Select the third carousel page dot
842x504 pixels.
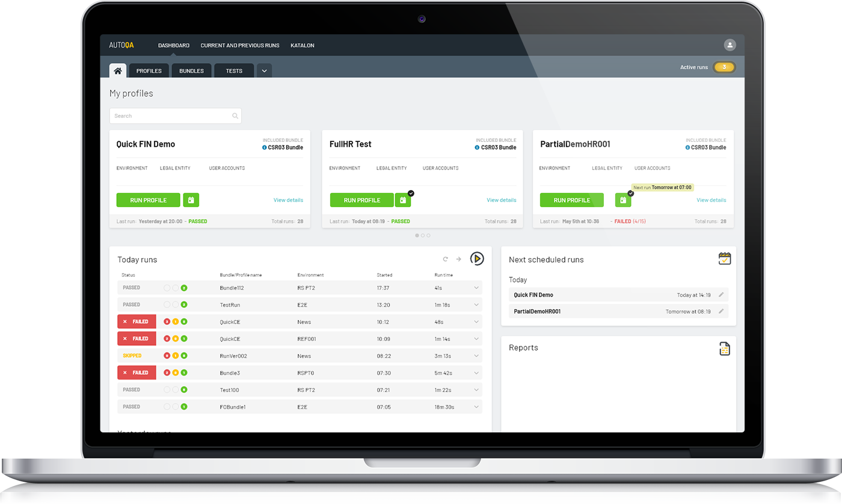[428, 235]
